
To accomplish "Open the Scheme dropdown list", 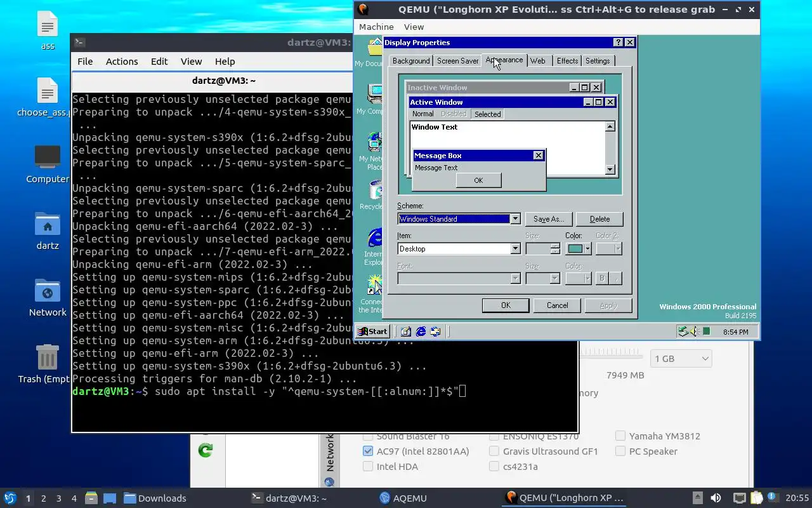I will [515, 219].
